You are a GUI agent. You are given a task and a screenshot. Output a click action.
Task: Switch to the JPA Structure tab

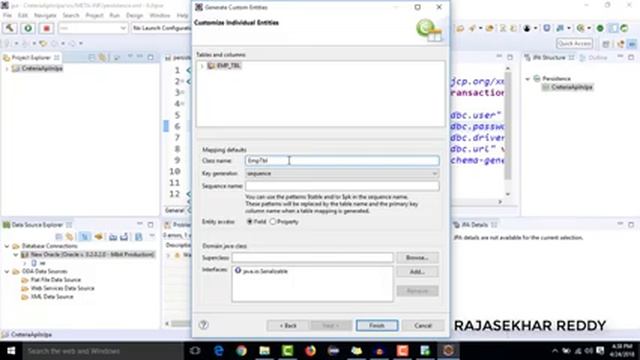point(549,58)
